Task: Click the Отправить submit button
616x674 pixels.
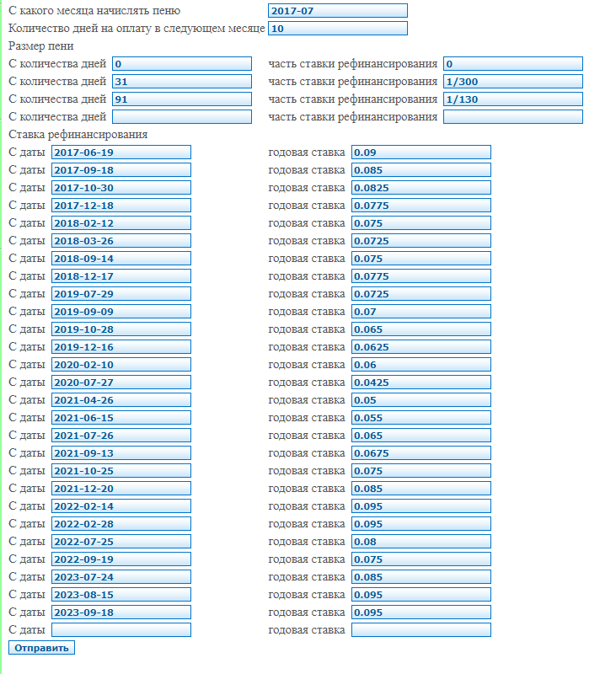Action: (41, 647)
